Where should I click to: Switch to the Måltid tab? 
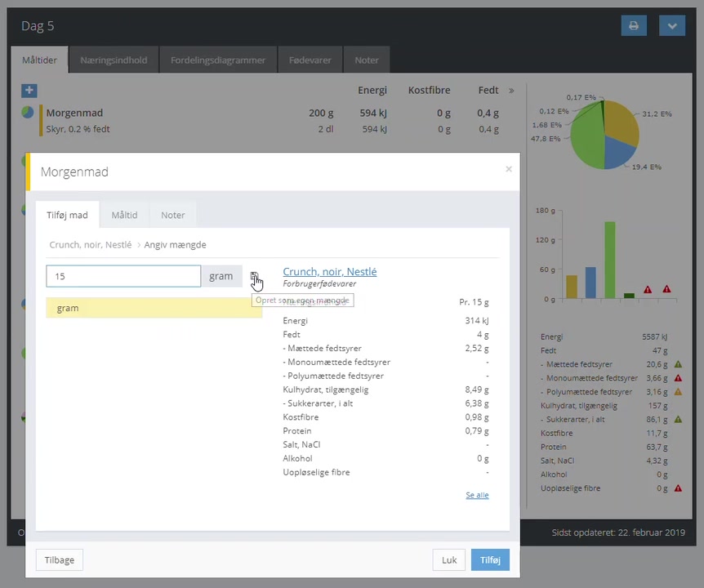(x=124, y=215)
